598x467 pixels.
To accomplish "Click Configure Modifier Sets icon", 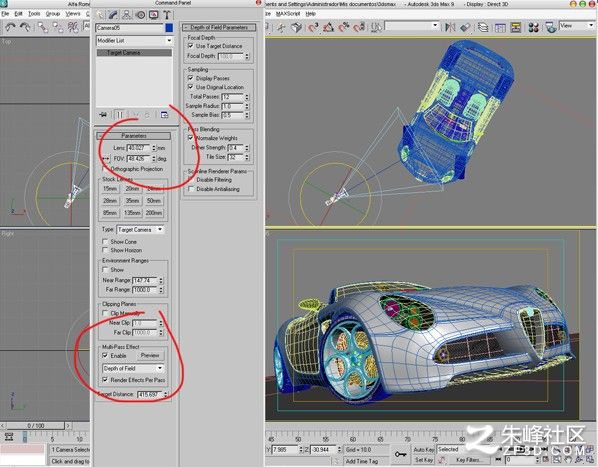I will (x=164, y=114).
